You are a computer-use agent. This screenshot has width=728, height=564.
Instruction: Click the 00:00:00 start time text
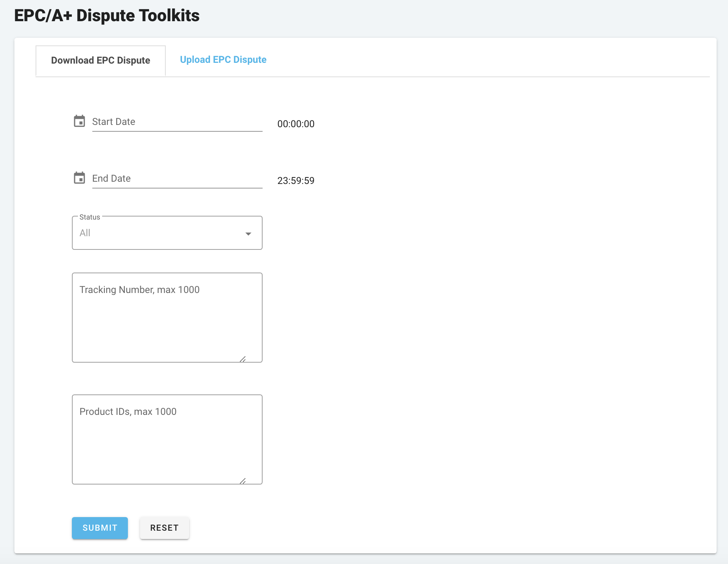click(x=296, y=124)
